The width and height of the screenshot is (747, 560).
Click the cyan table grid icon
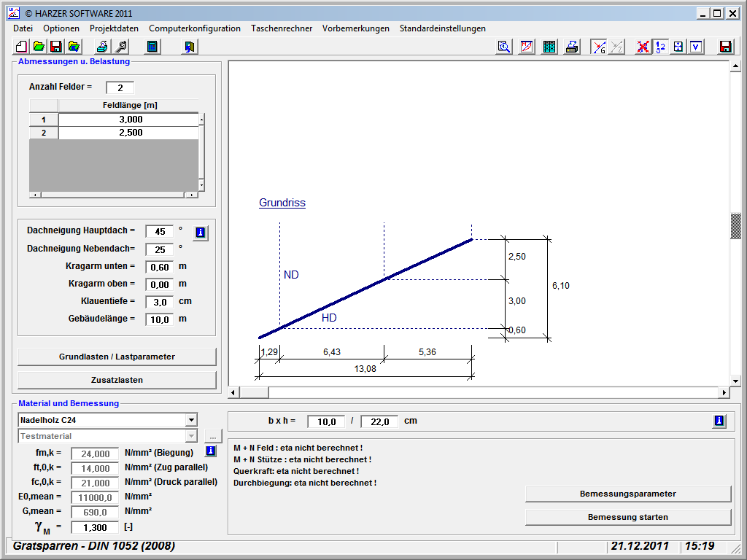click(x=549, y=47)
